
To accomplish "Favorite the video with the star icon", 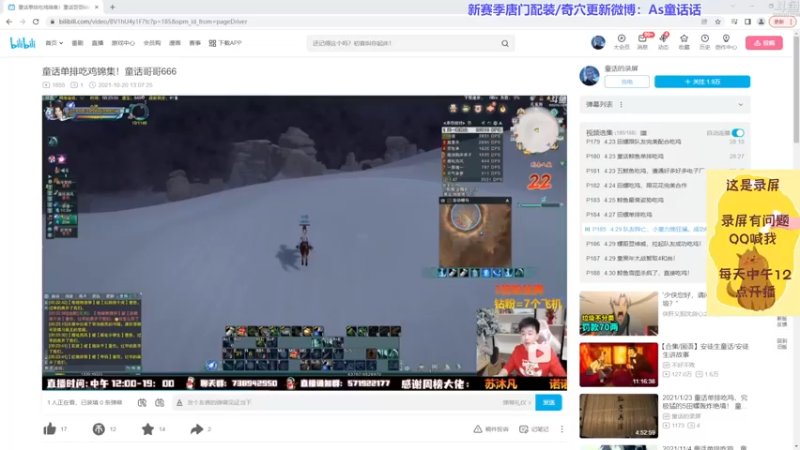I will tap(148, 429).
